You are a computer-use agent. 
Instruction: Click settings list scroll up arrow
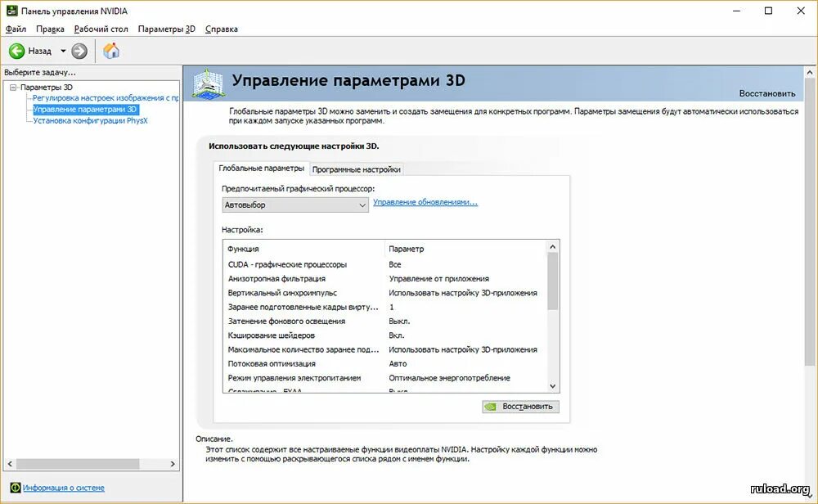coord(552,246)
